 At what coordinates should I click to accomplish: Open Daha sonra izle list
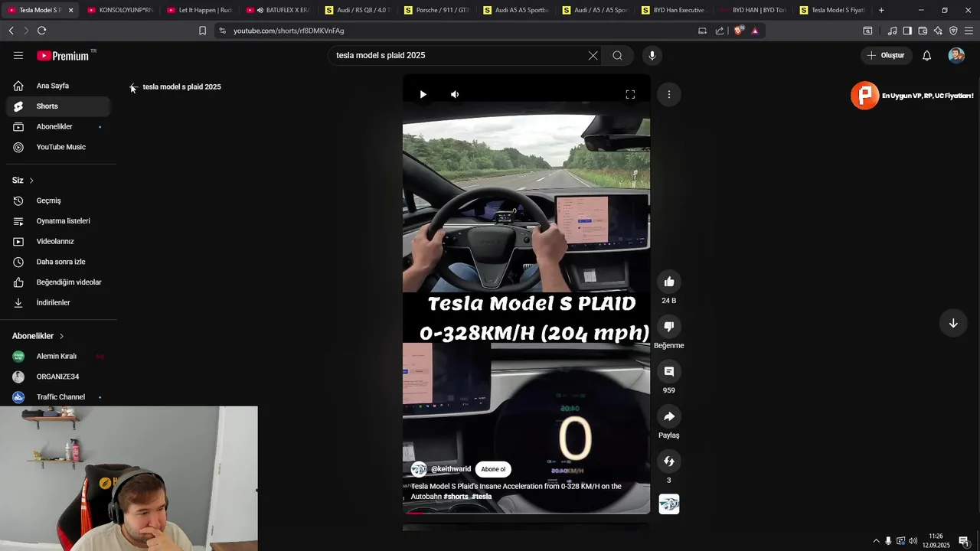pyautogui.click(x=58, y=262)
